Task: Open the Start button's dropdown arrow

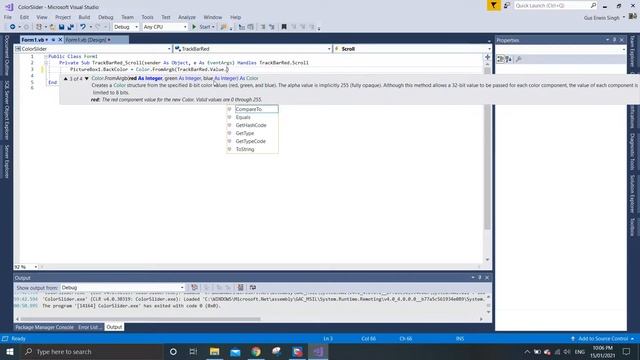Action: pos(213,27)
